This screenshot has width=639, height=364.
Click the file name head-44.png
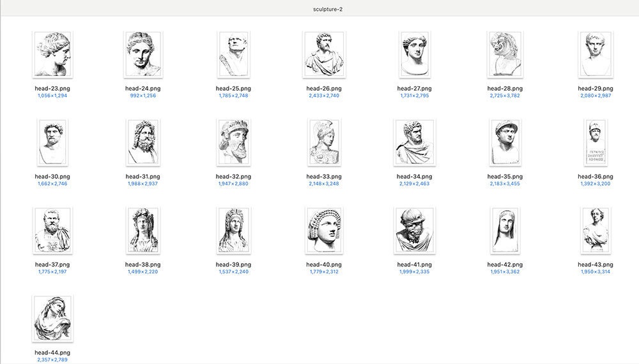(x=52, y=353)
